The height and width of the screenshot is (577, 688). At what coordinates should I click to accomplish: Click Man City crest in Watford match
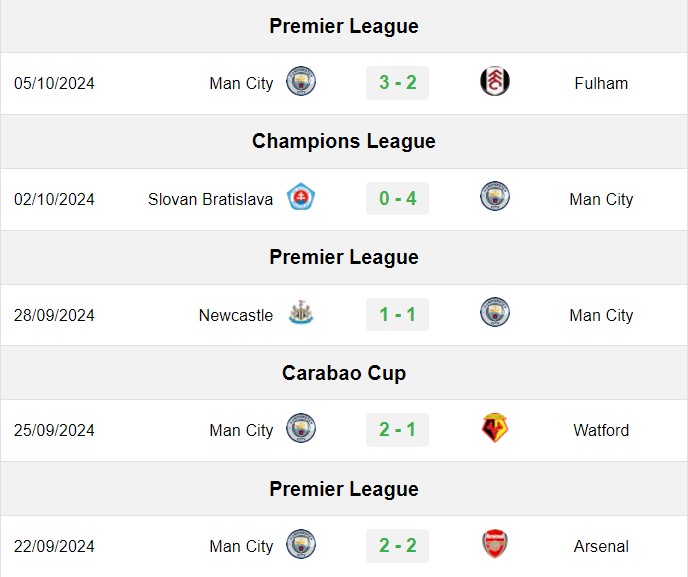pyautogui.click(x=301, y=428)
